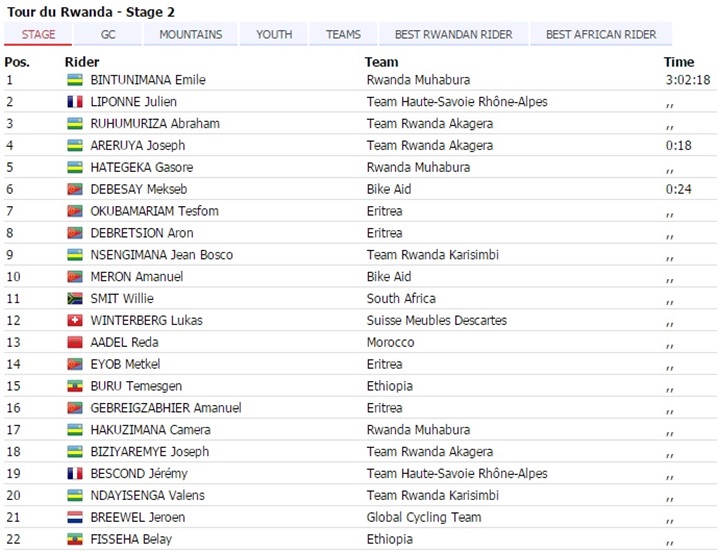Switch to the GC tab

coord(108,34)
